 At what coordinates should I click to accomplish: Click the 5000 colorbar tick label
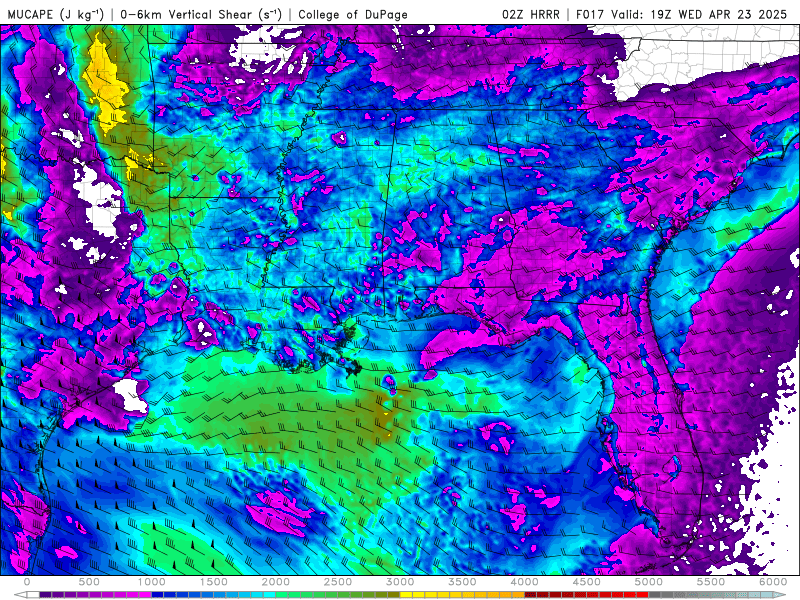pyautogui.click(x=649, y=582)
